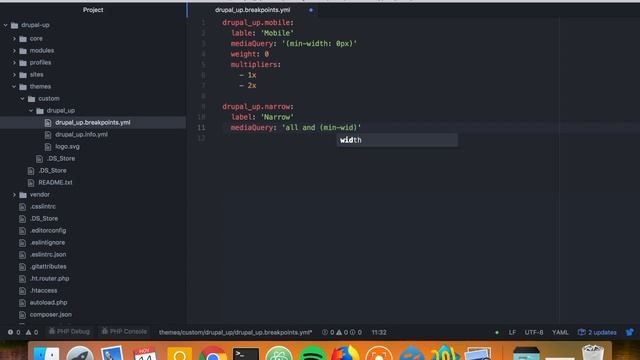Click file icon next to README.txt
The width and height of the screenshot is (640, 360).
tap(31, 182)
